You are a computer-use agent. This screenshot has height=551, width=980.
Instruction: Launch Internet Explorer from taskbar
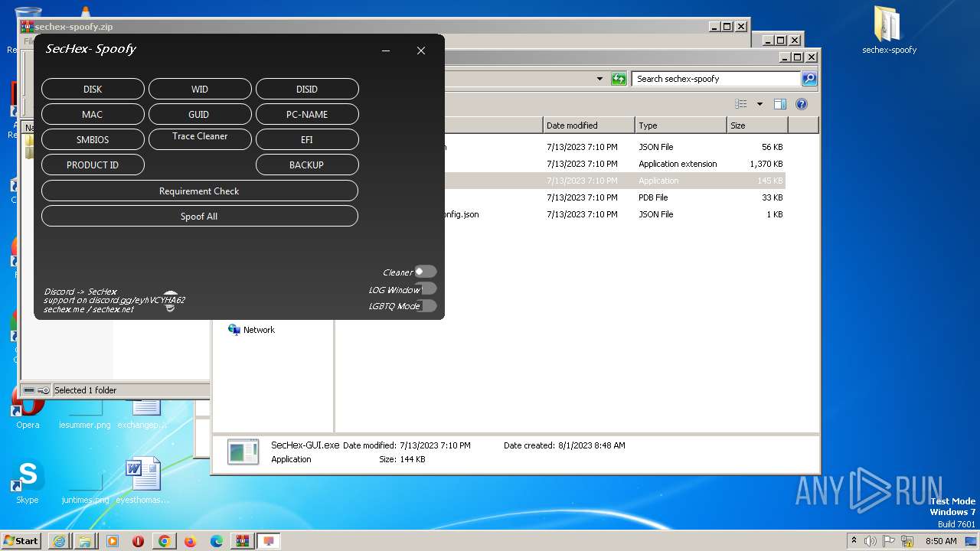tap(59, 541)
